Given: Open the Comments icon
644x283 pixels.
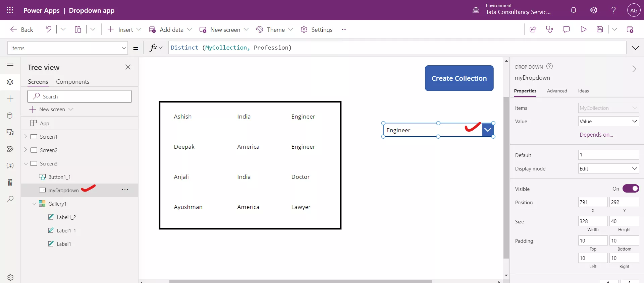Looking at the screenshot, I should coord(566,29).
